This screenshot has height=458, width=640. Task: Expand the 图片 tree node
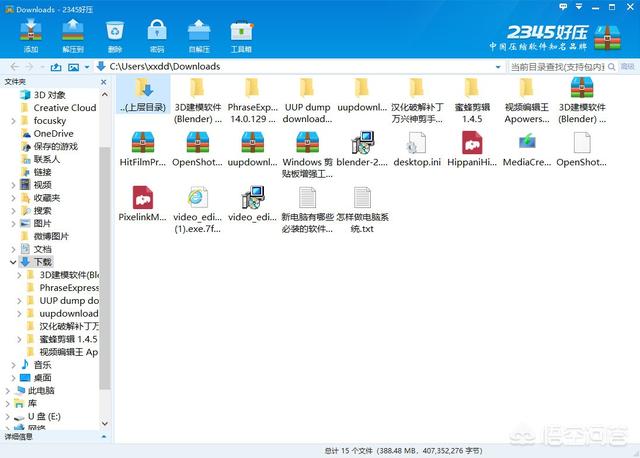13,224
